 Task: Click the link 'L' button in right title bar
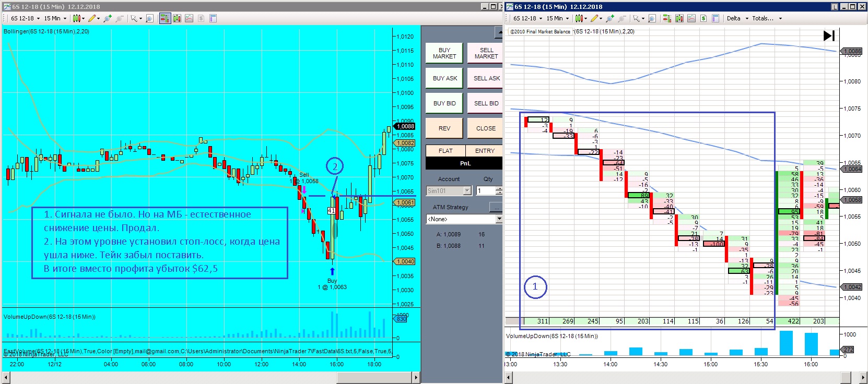835,7
